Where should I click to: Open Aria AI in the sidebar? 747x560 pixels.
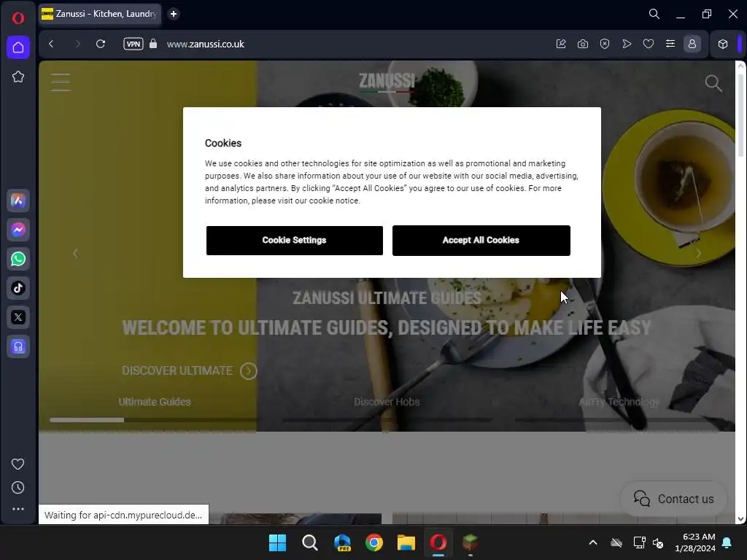[x=18, y=201]
